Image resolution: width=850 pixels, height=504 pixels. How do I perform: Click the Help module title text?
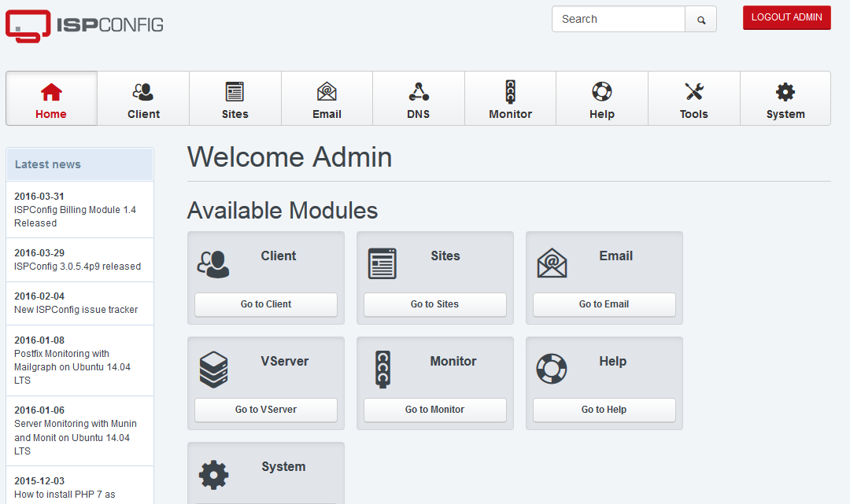coord(612,361)
